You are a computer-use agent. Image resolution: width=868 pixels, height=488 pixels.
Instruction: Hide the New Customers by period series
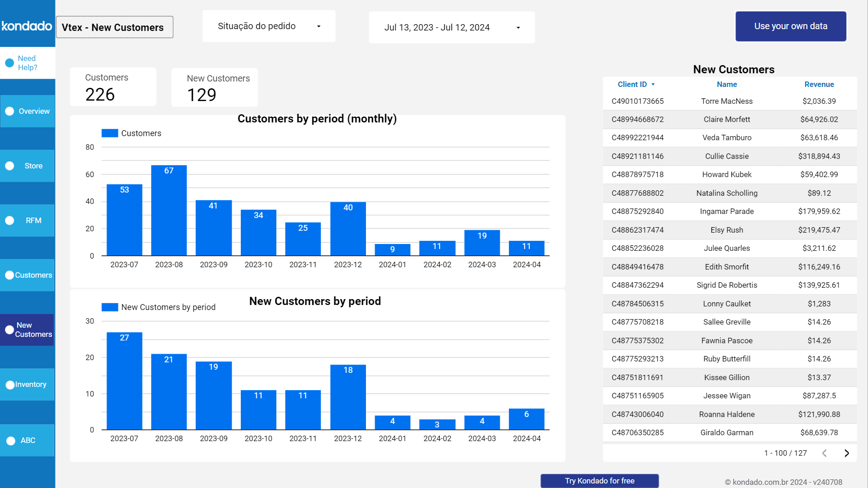click(158, 307)
